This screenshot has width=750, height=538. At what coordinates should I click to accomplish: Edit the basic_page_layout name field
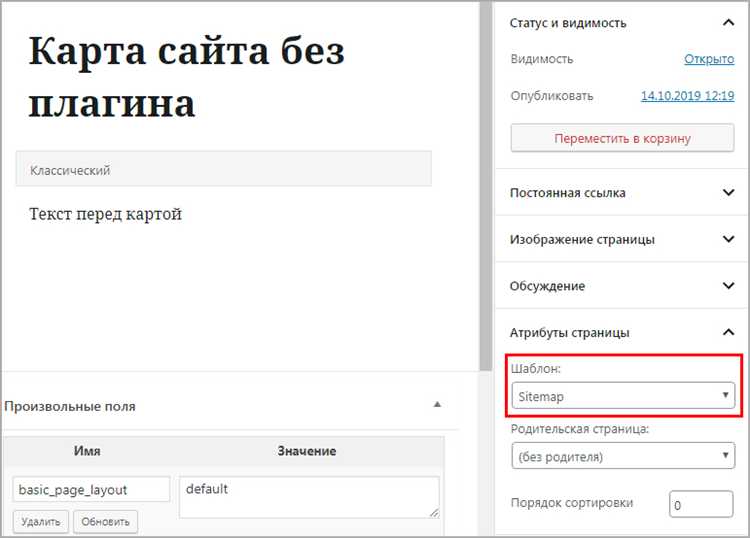(91, 489)
